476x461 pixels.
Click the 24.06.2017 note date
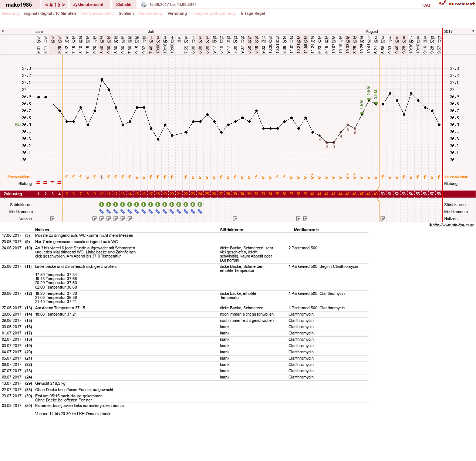pyautogui.click(x=12, y=248)
